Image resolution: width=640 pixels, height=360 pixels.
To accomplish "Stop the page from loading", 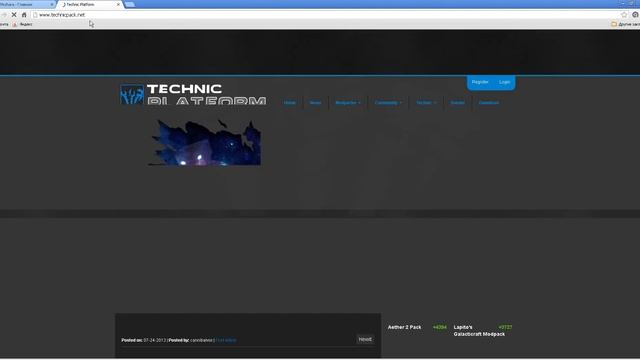I will tap(13, 15).
